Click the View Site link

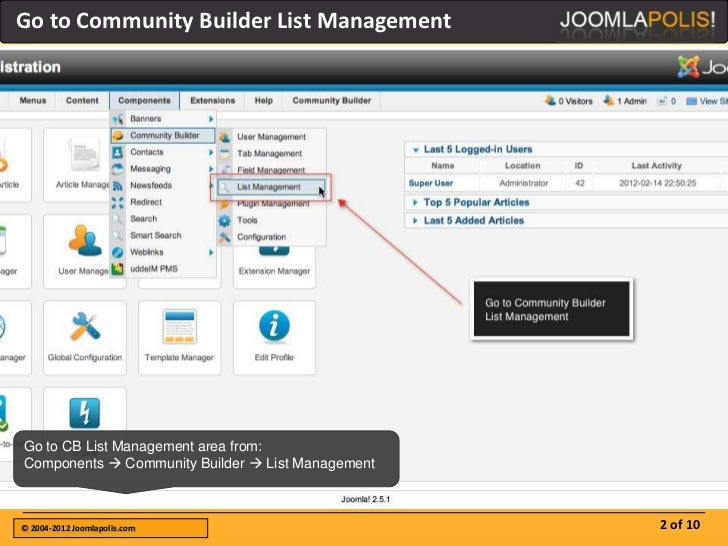coord(707,101)
